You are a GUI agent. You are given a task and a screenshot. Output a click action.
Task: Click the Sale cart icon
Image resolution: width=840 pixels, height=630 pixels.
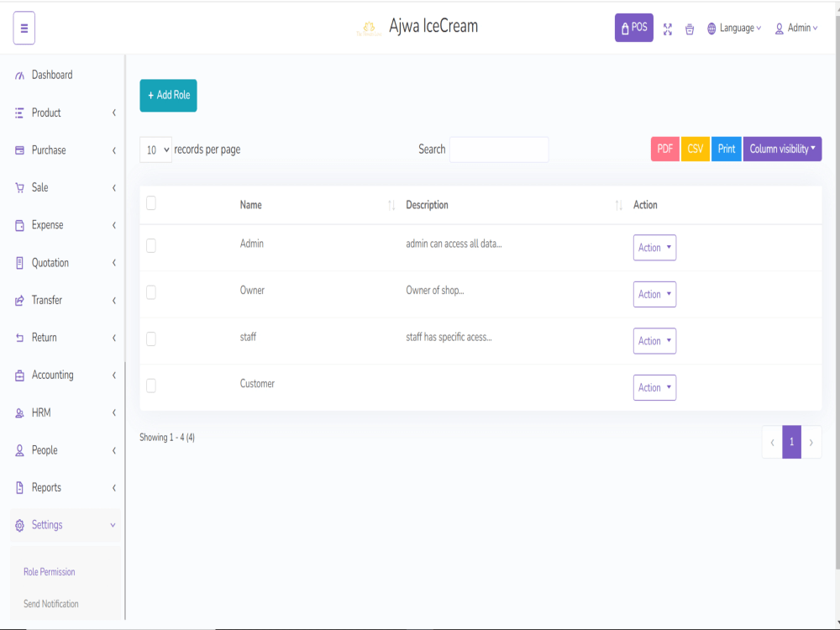[x=18, y=187]
